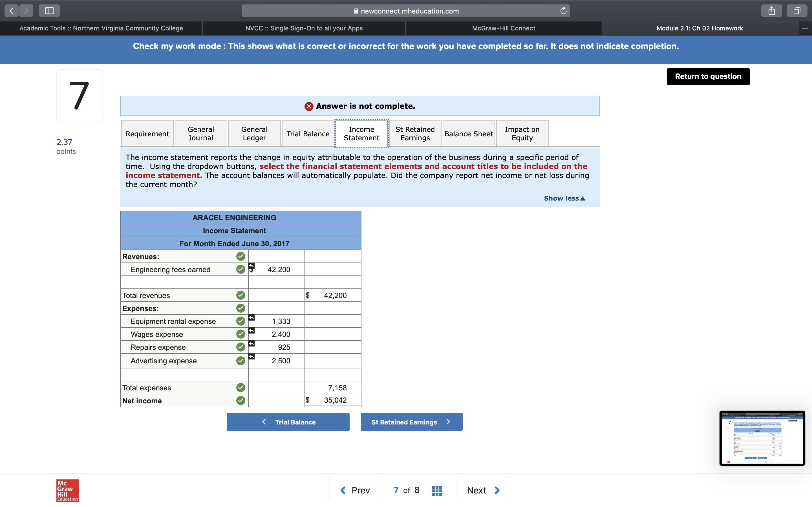Open the browser share sheet
Viewport: 812px width, 507px height.
tap(772, 10)
